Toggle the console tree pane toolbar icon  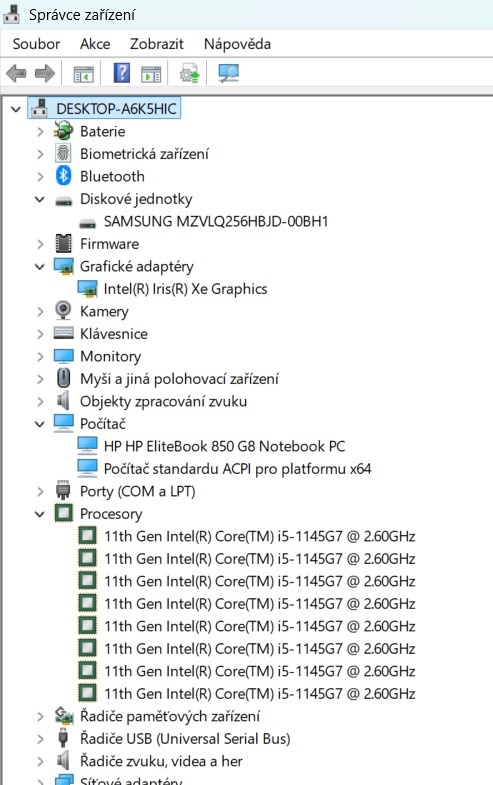click(84, 74)
